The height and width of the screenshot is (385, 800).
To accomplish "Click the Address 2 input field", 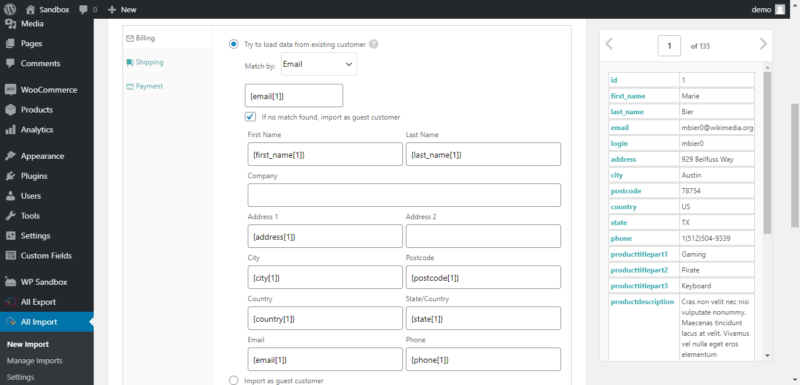I will 483,236.
